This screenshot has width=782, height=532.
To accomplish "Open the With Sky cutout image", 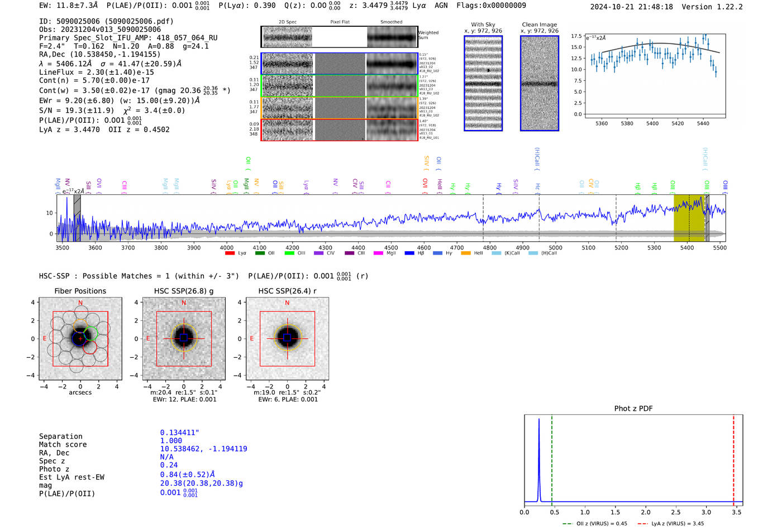I will pos(483,83).
